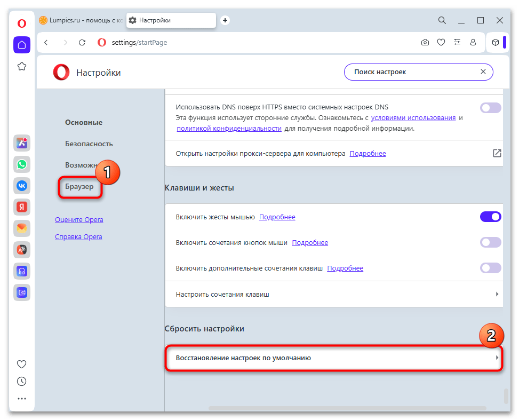Click the reload page button
Screen dimensions: 519x420
pyautogui.click(x=82, y=42)
